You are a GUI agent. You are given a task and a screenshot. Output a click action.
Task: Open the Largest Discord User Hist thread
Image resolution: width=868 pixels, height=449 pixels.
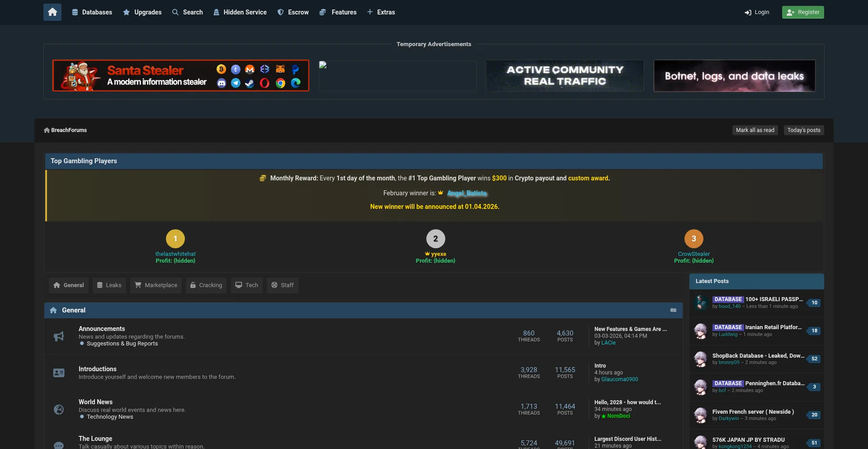click(628, 439)
